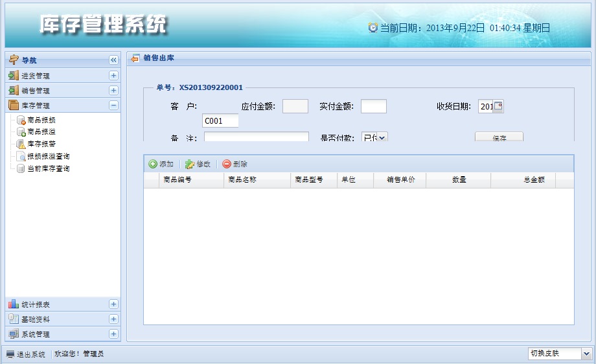The height and width of the screenshot is (364, 596).
Task: Open the 切换皮肤 skin dropdown
Action: click(586, 354)
